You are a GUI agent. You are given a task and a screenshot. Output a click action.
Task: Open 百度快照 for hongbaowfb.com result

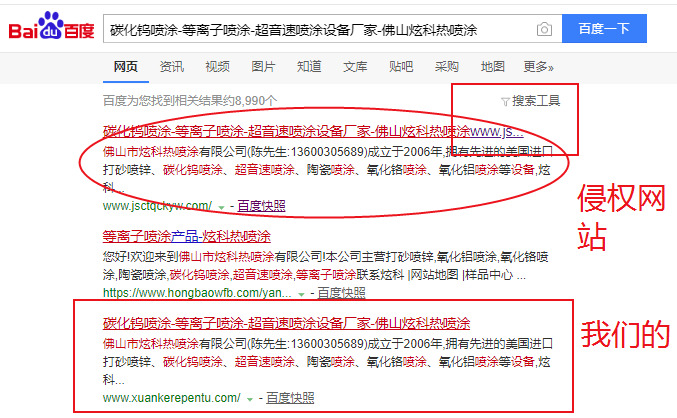pos(342,293)
